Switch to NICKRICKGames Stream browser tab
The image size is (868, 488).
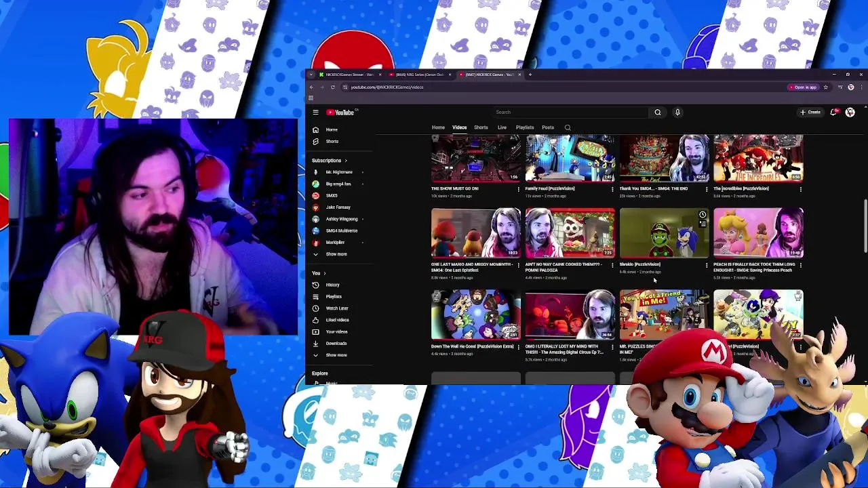coord(351,75)
